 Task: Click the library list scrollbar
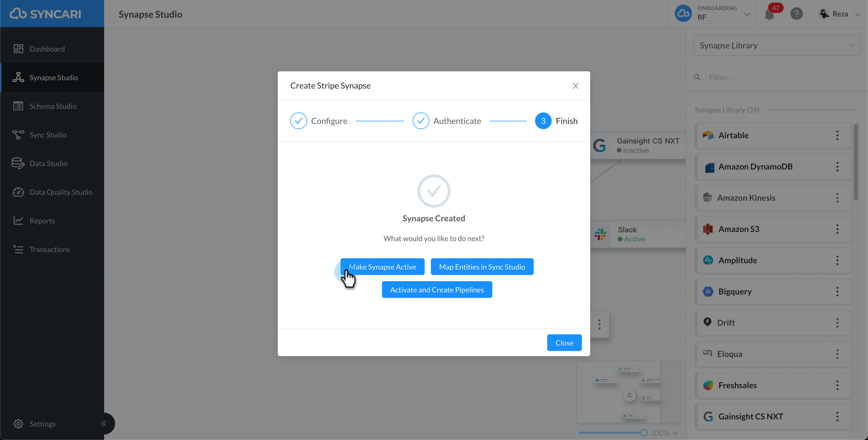pos(856,162)
